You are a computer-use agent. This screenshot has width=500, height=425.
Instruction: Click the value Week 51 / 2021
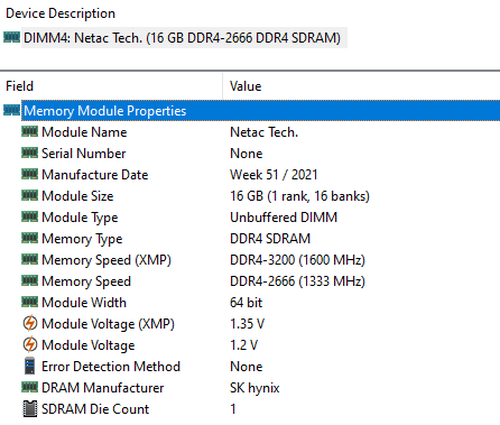point(274,175)
